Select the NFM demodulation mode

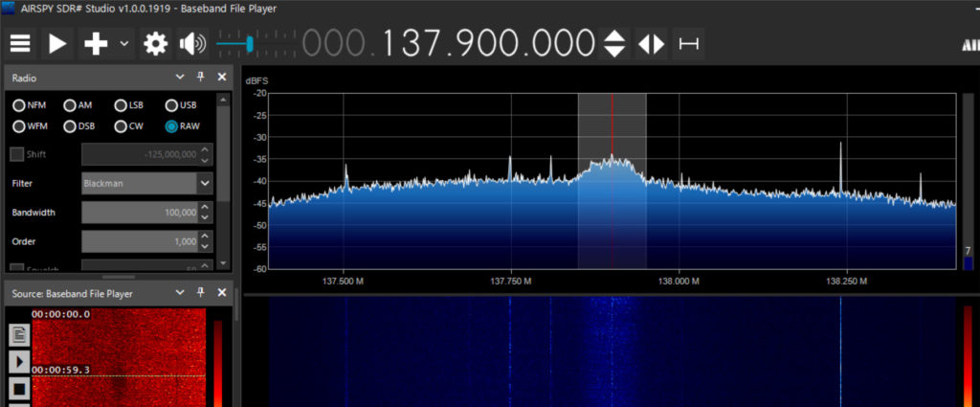[19, 105]
